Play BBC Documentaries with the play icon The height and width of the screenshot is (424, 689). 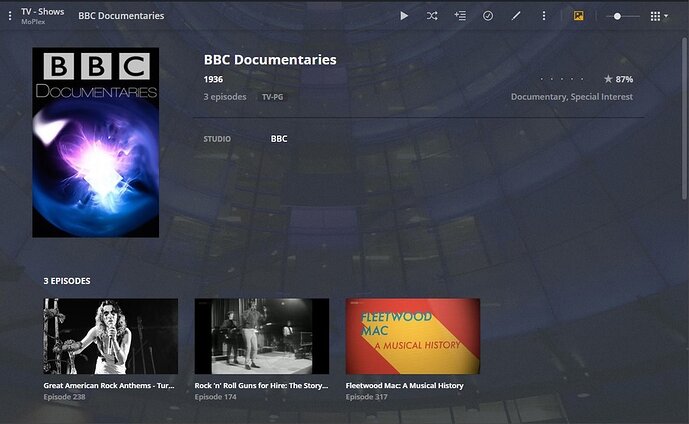(x=404, y=16)
